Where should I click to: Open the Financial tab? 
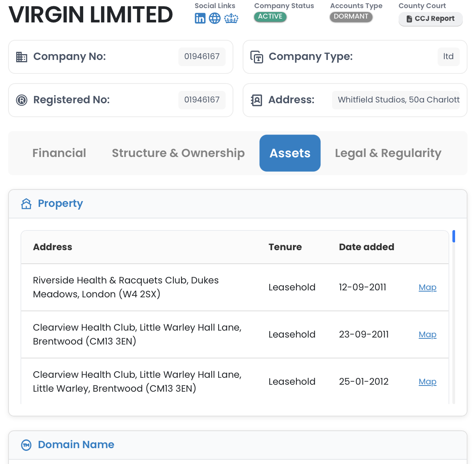coord(59,153)
